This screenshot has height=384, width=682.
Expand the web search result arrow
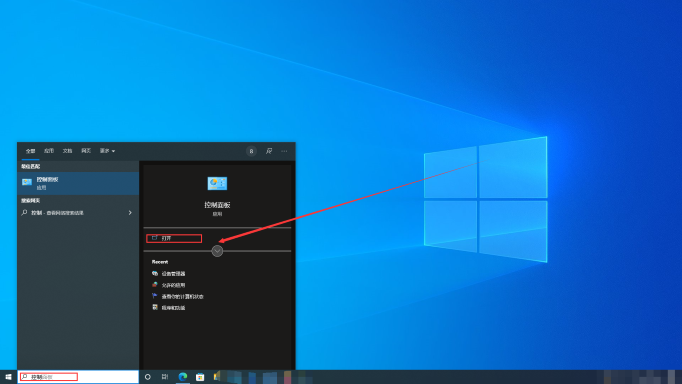tap(130, 213)
